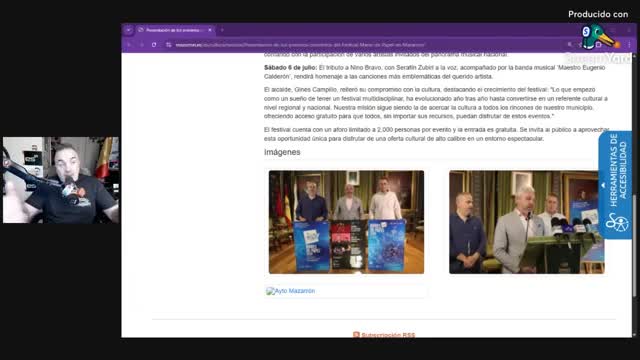The width and height of the screenshot is (640, 360).
Task: Open a new tab with the plus button
Action: [222, 30]
